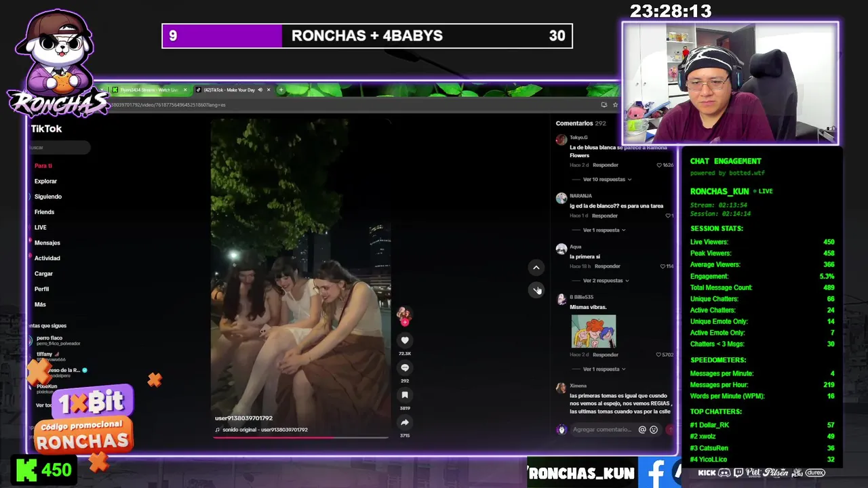Like Aqua's comment heart showing 114
This screenshot has width=868, height=488.
(x=663, y=266)
